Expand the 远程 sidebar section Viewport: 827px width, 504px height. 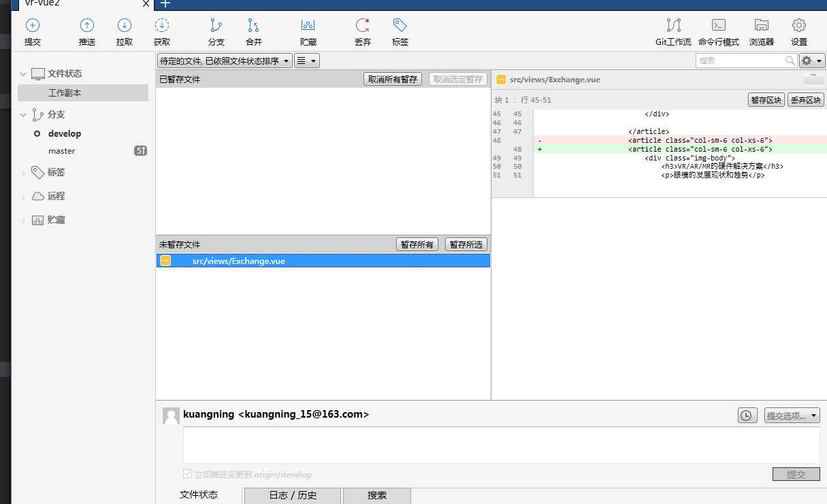tap(23, 197)
